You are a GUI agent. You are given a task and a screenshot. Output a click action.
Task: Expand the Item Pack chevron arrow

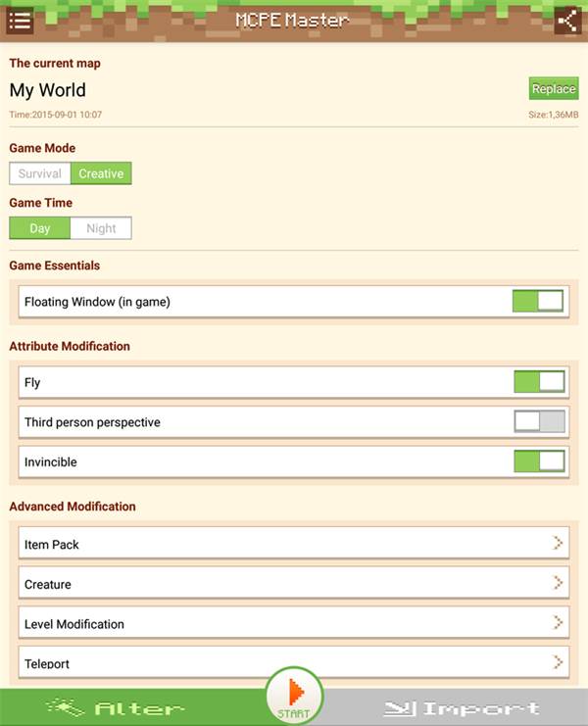(558, 543)
